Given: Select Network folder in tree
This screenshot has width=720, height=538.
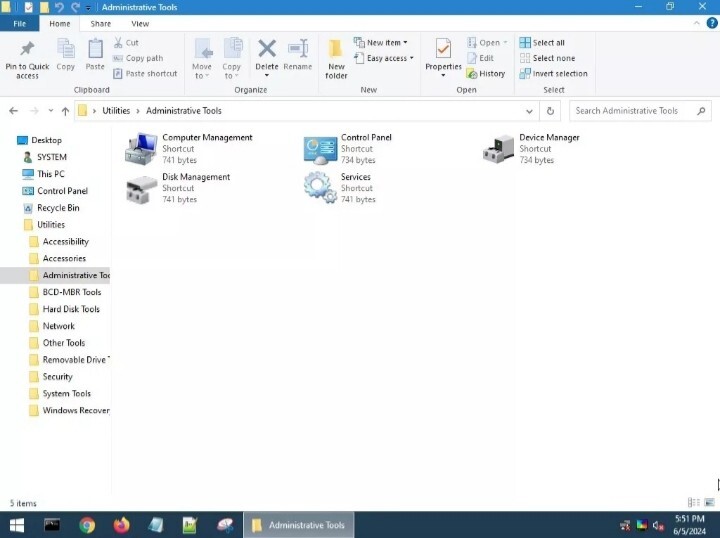Looking at the screenshot, I should click(x=51, y=326).
